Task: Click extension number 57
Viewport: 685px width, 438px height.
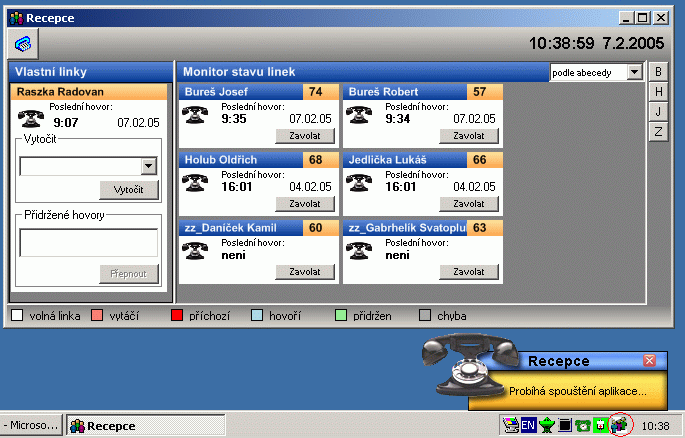Action: tap(480, 92)
